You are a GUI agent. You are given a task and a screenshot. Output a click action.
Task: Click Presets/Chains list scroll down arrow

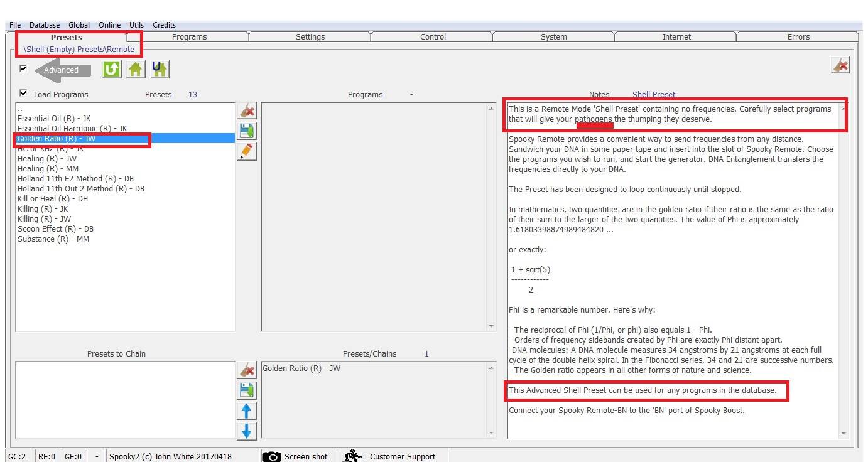pyautogui.click(x=491, y=433)
